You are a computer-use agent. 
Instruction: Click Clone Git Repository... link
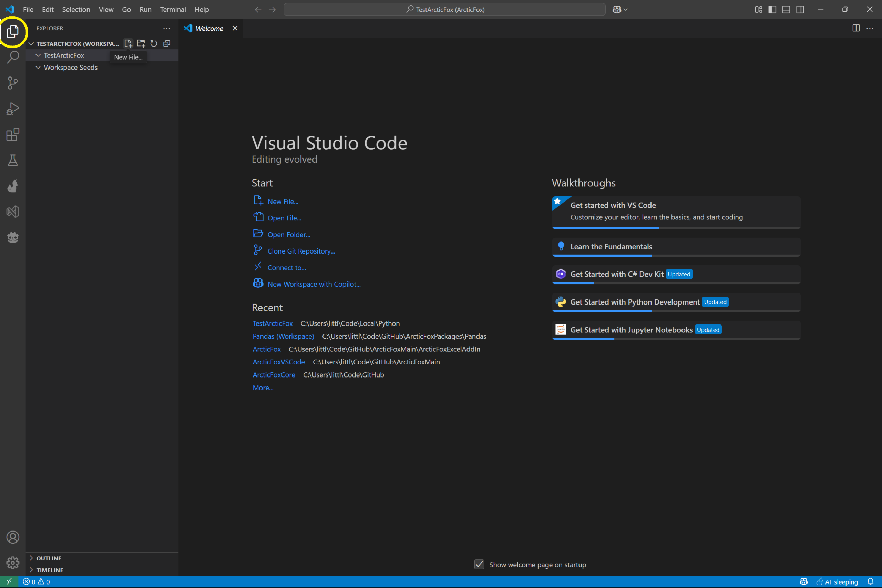[301, 251]
